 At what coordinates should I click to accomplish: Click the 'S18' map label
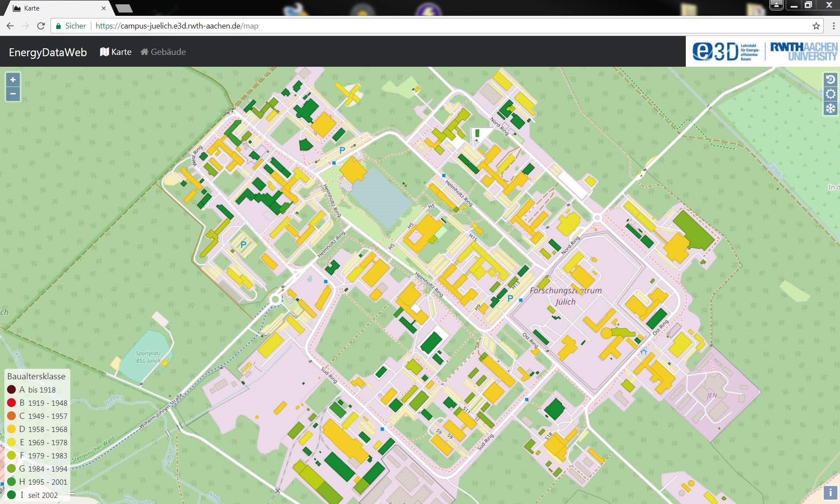pyautogui.click(x=548, y=436)
